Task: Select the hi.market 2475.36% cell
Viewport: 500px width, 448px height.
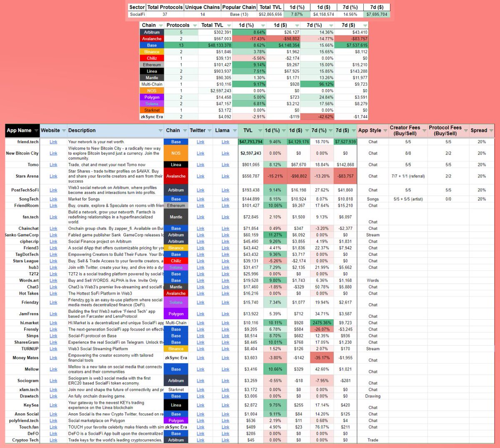Action: click(322, 323)
